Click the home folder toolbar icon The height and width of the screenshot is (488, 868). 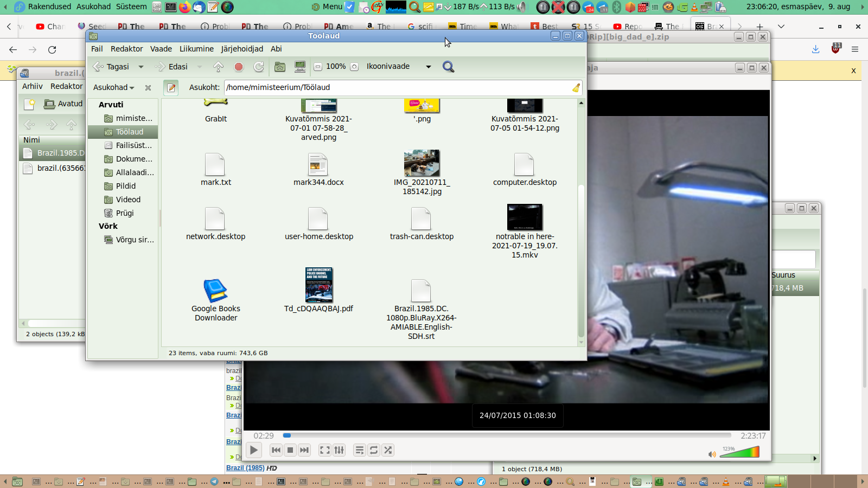[280, 67]
